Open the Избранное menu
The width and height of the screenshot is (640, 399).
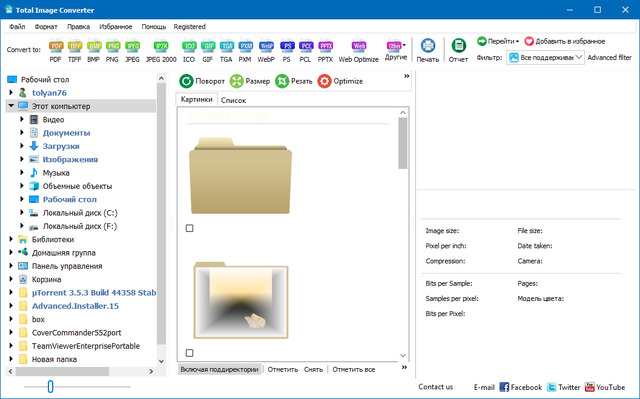(x=116, y=27)
